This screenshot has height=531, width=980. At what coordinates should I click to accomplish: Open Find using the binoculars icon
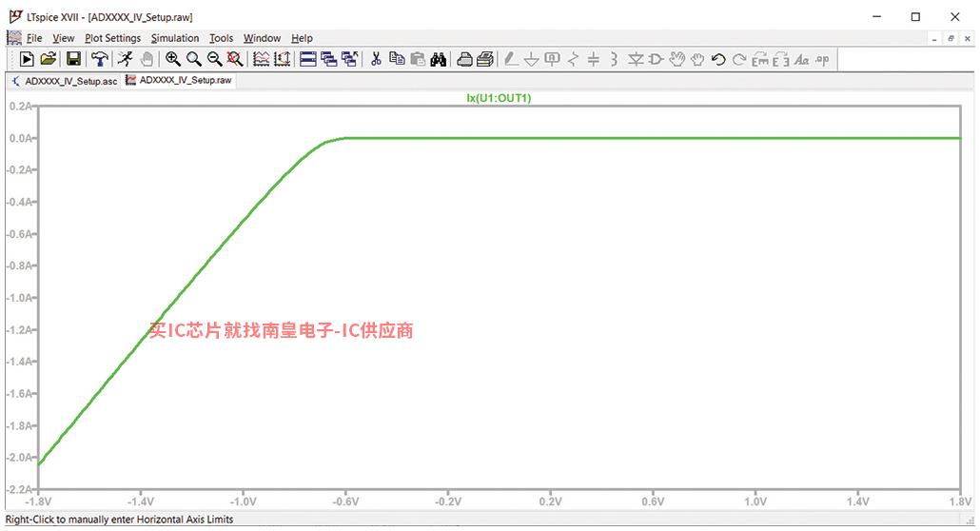[x=438, y=59]
